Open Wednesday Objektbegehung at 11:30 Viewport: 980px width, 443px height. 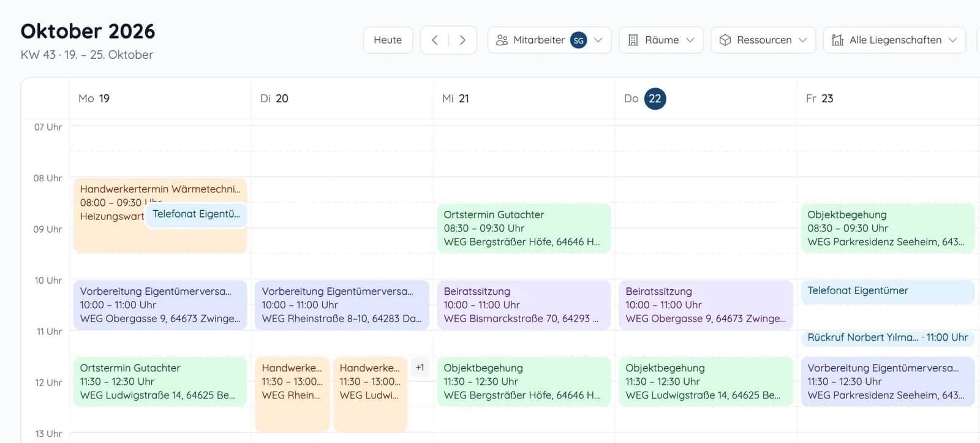524,381
